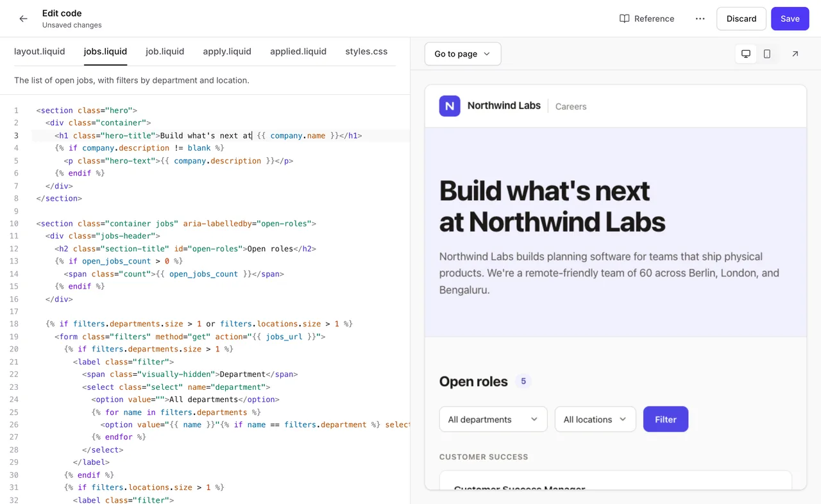Click the jobs.liquid file description text
Screen dimensions: 821x504
(x=131, y=81)
